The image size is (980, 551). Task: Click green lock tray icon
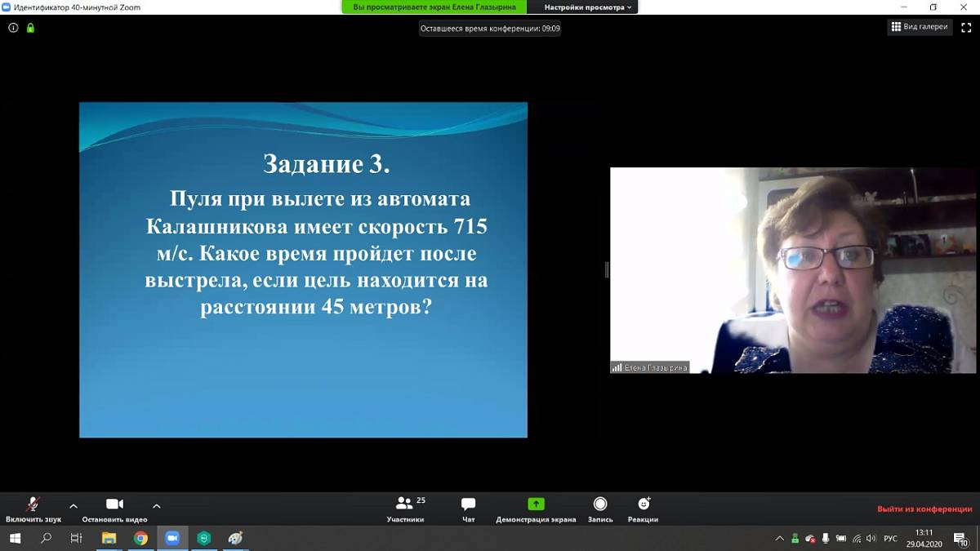coord(795,539)
